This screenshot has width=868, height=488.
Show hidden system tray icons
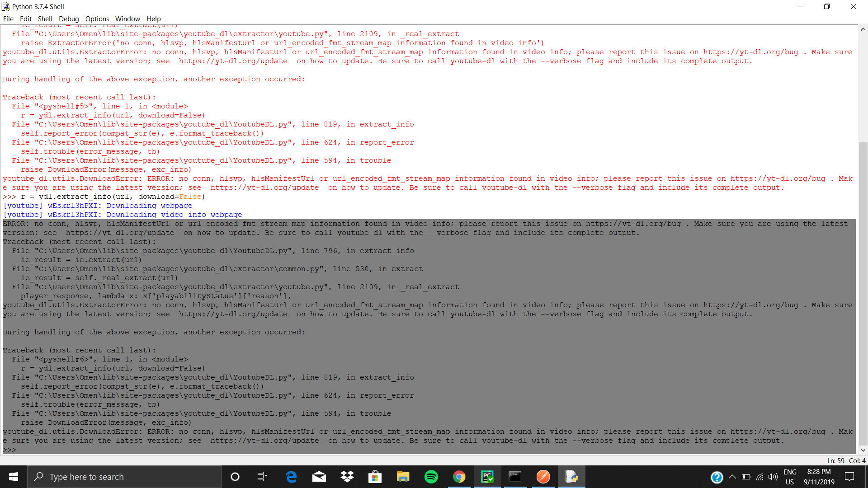[x=732, y=477]
